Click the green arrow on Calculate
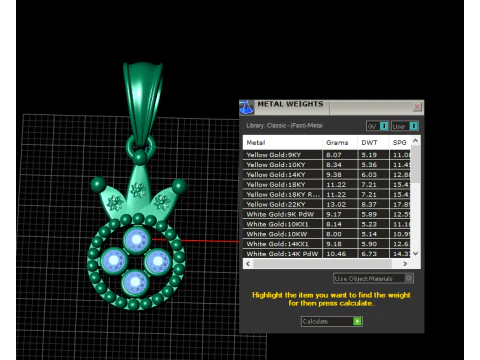The image size is (480, 360). coord(357,321)
